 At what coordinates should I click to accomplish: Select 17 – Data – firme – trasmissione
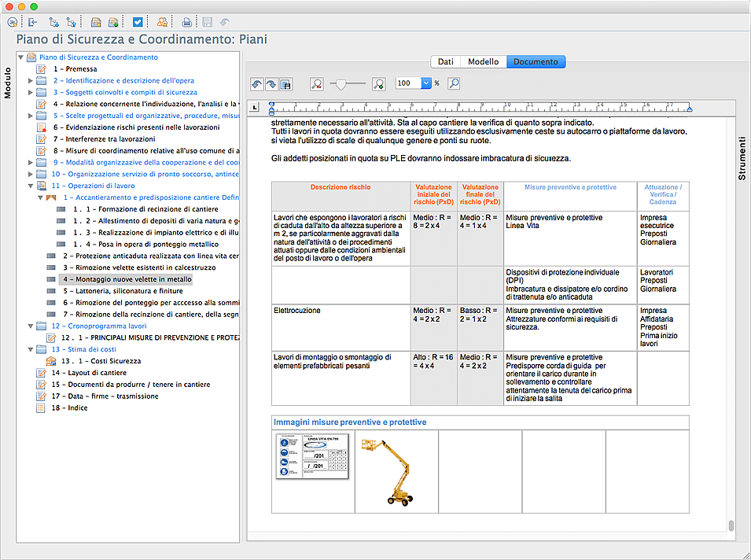click(x=105, y=396)
